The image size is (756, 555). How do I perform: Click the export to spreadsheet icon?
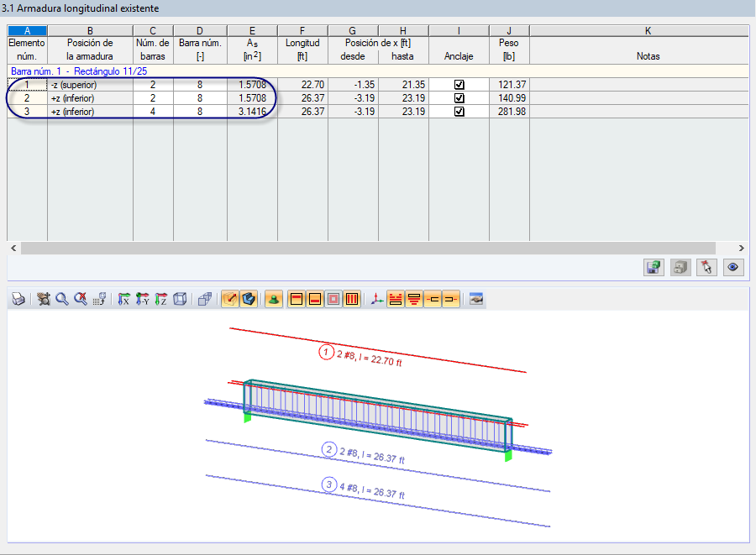coord(654,267)
